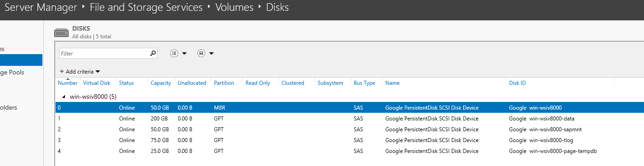Sort by Number column

pyautogui.click(x=68, y=83)
